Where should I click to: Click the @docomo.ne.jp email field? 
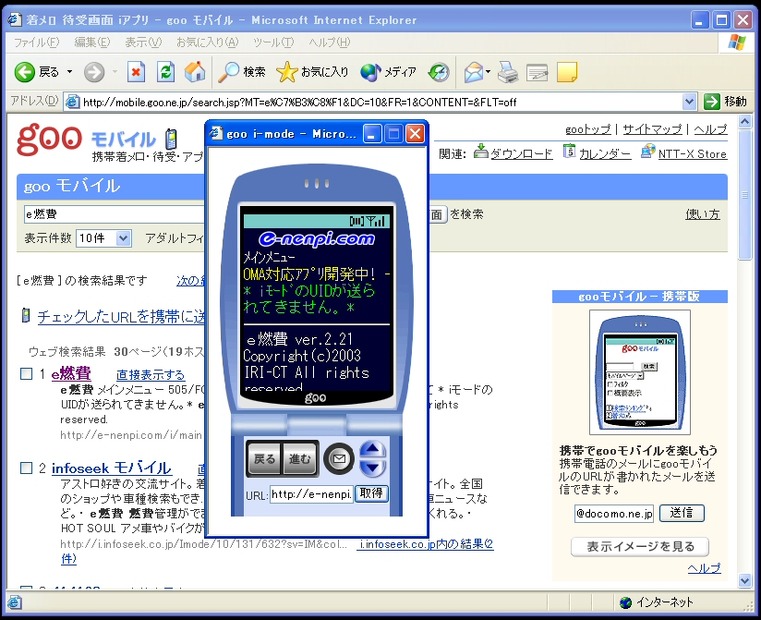click(614, 513)
